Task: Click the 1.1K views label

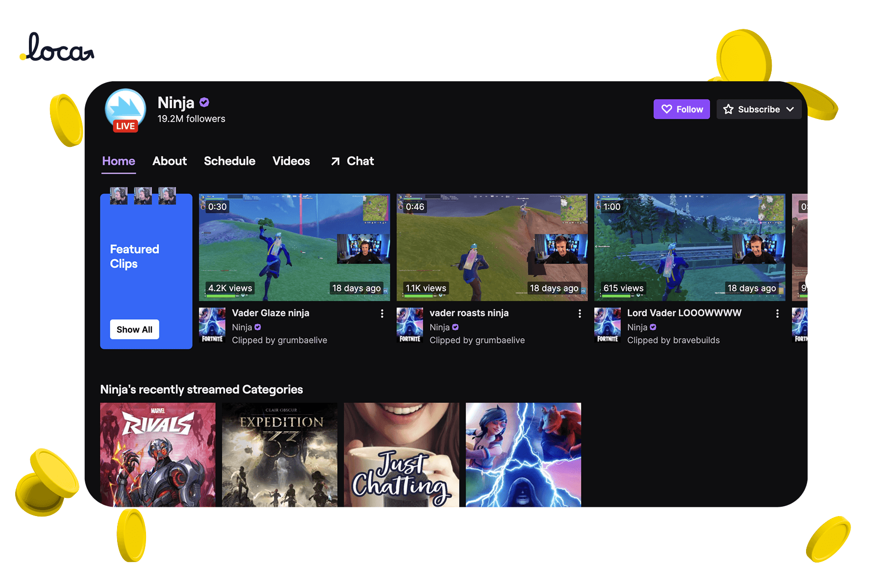Action: (x=426, y=288)
